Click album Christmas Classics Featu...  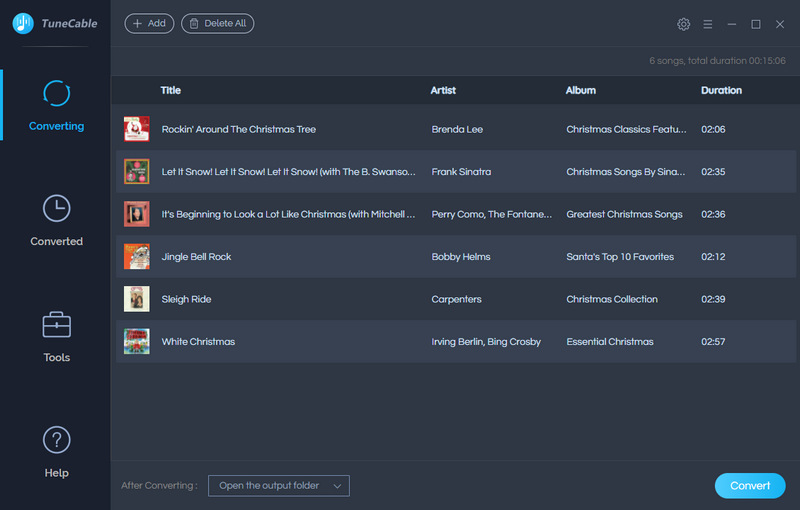click(626, 129)
